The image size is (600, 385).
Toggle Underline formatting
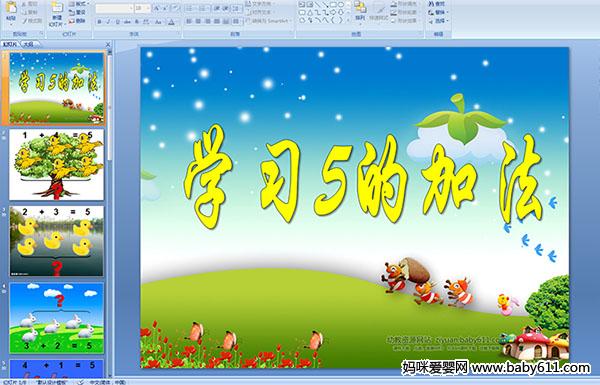click(117, 22)
